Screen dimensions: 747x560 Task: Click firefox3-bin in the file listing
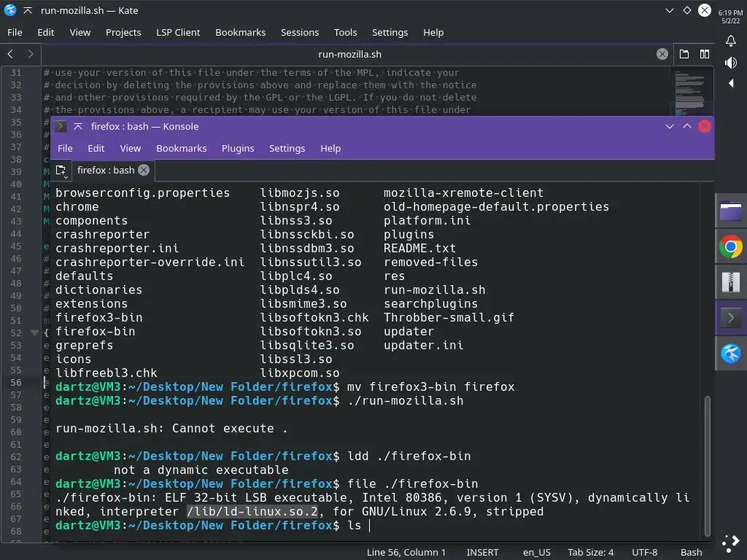tap(98, 318)
